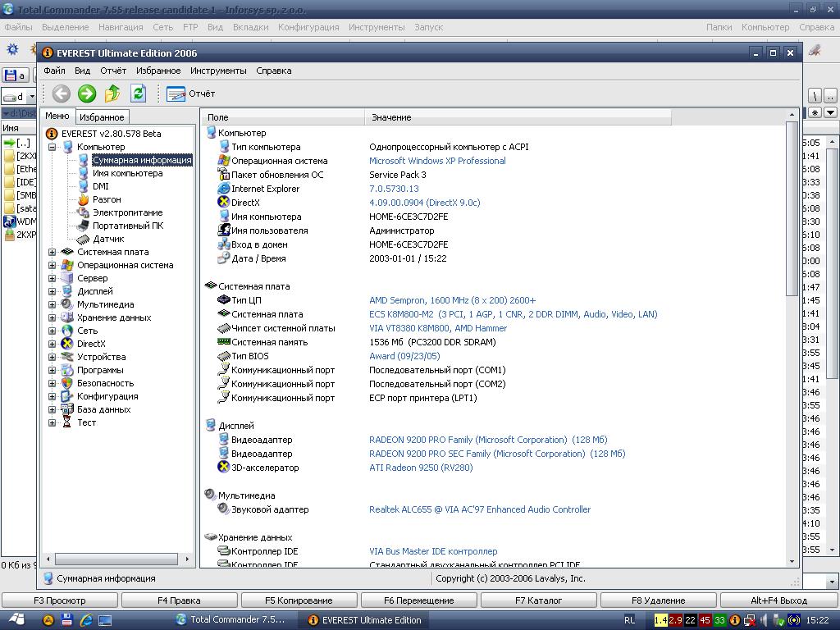
Task: Open the DMI tree item
Action: click(x=100, y=186)
